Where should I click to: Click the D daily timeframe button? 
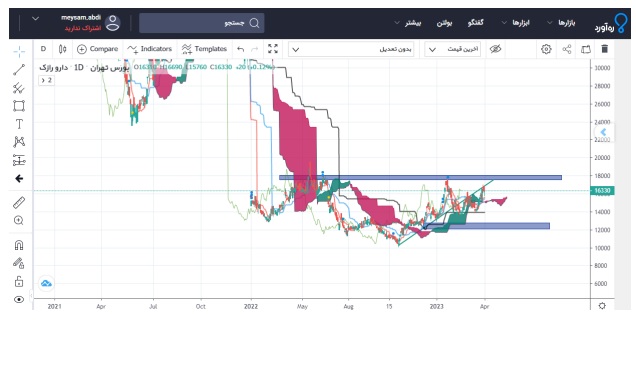coord(43,49)
